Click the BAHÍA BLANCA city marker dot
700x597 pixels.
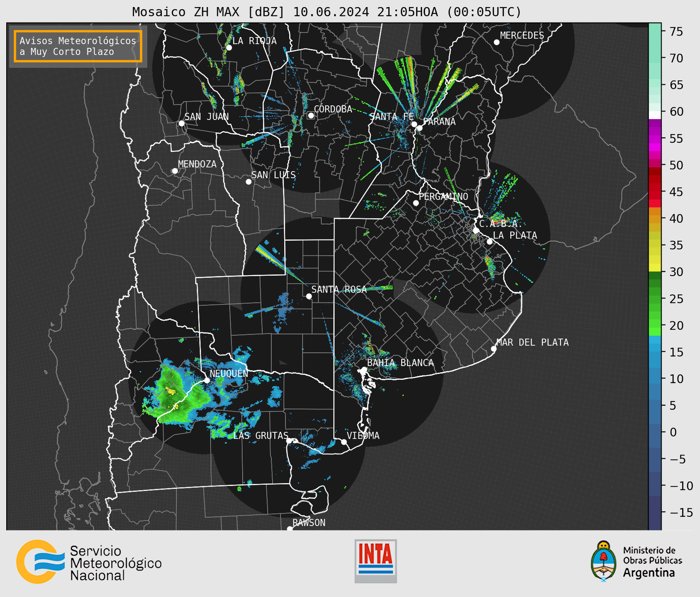pos(364,369)
